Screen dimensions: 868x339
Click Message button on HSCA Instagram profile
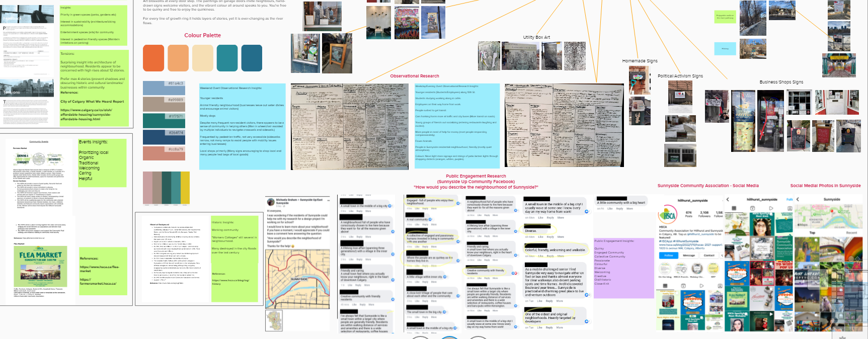coord(689,256)
